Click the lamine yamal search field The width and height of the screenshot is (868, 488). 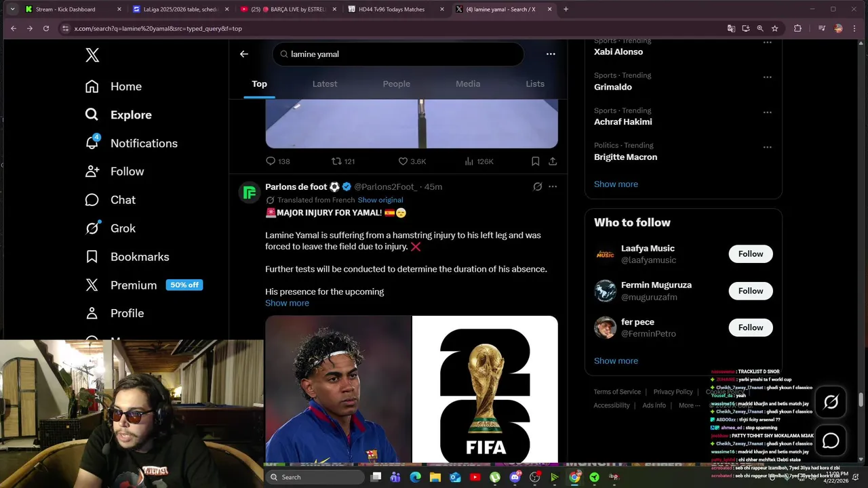[398, 54]
